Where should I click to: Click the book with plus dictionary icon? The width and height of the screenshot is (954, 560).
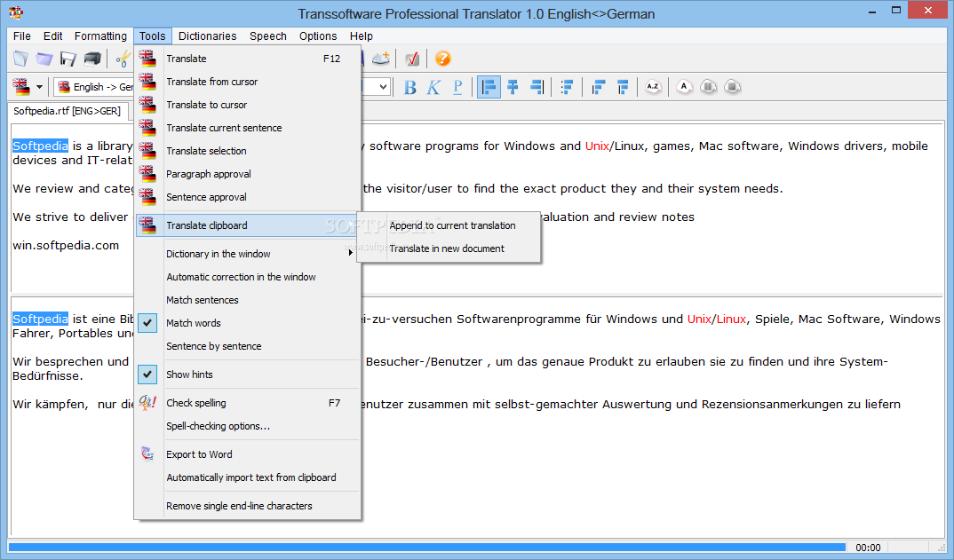pyautogui.click(x=381, y=59)
